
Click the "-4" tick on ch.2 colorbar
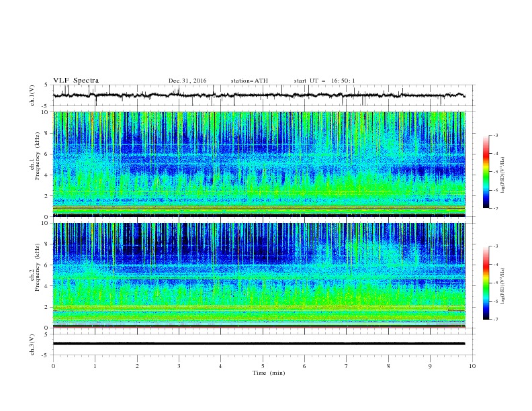tap(495, 265)
